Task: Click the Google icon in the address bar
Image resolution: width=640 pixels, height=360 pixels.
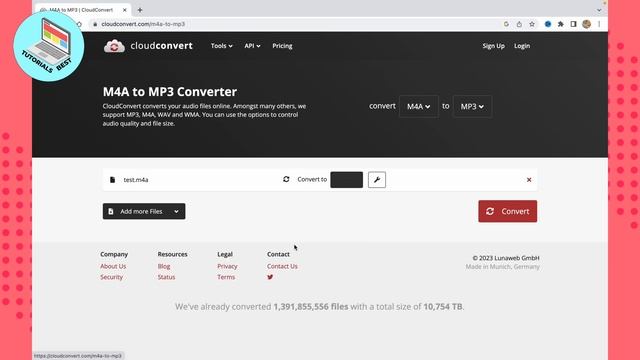Action: click(x=506, y=24)
